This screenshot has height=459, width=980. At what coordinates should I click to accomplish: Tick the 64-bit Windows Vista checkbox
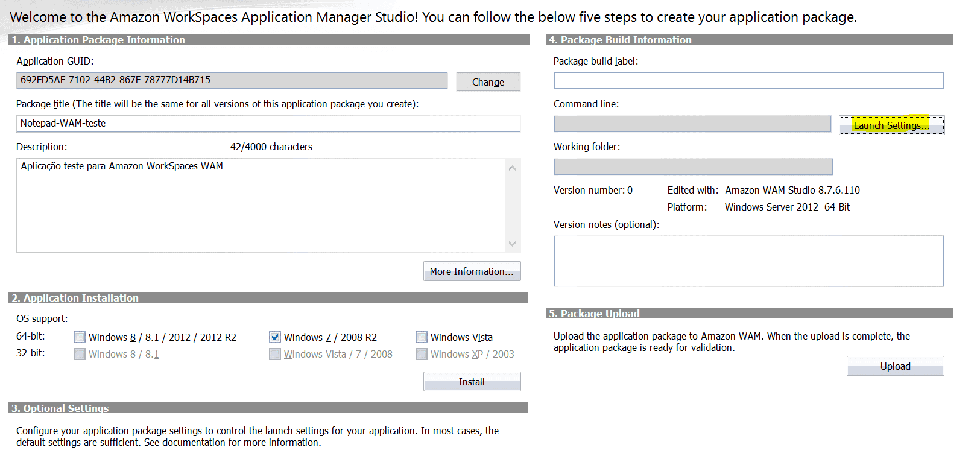(x=422, y=337)
